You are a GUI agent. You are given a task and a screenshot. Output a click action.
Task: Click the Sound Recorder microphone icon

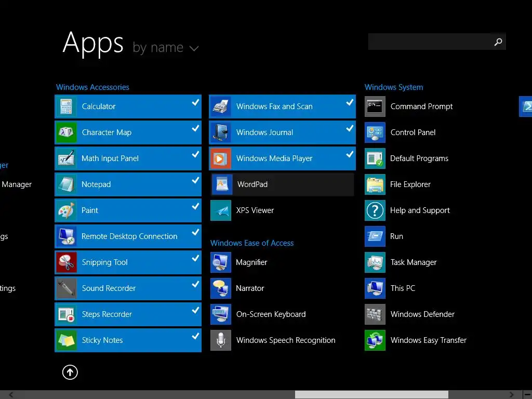66,288
